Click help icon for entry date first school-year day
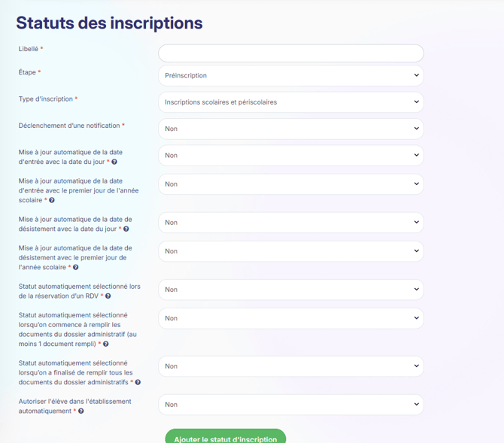The image size is (504, 443). (52, 200)
